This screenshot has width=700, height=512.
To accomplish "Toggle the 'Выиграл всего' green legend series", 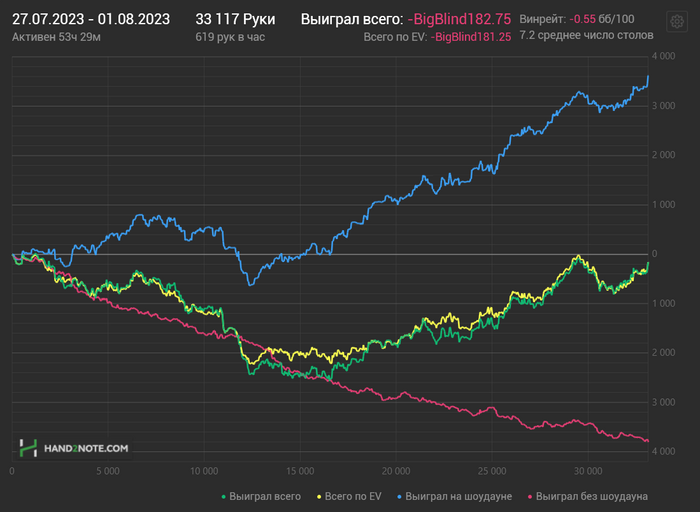I will click(261, 496).
